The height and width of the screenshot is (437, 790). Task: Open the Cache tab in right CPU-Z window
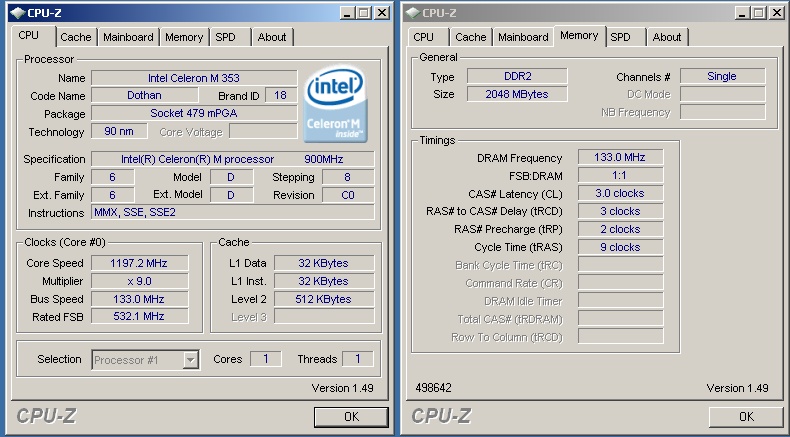click(x=471, y=37)
